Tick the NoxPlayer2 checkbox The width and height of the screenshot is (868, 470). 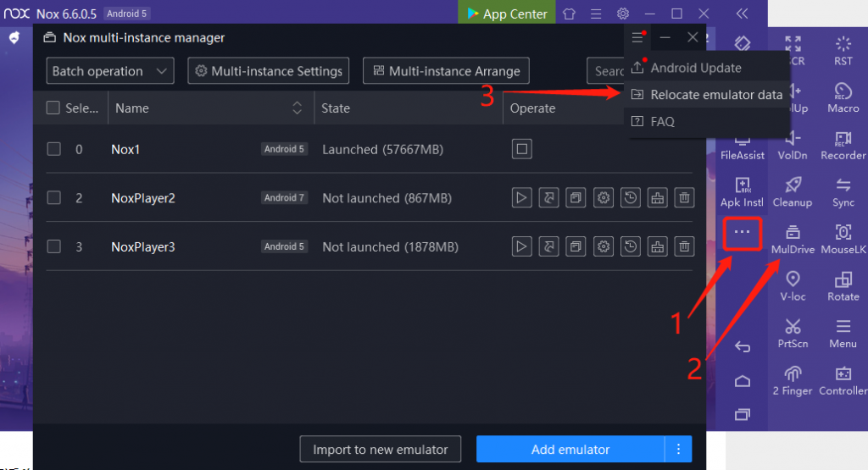(x=54, y=198)
